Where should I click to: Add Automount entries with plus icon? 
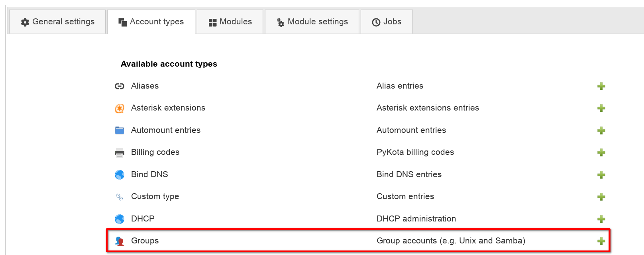point(601,130)
